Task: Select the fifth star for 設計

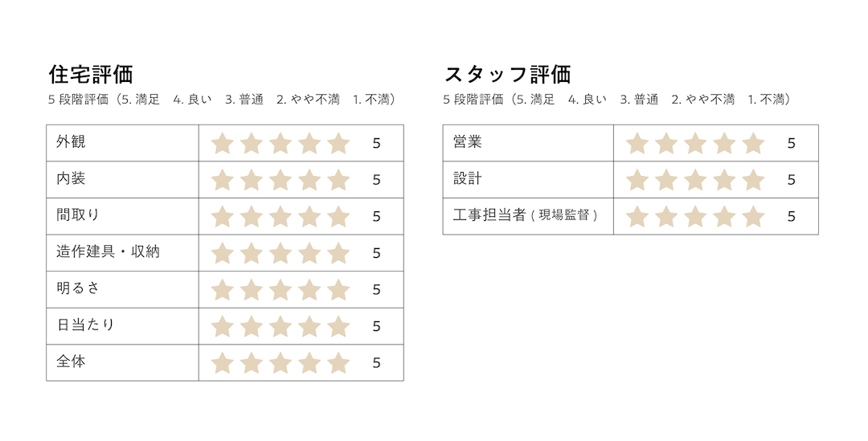Action: pyautogui.click(x=753, y=180)
